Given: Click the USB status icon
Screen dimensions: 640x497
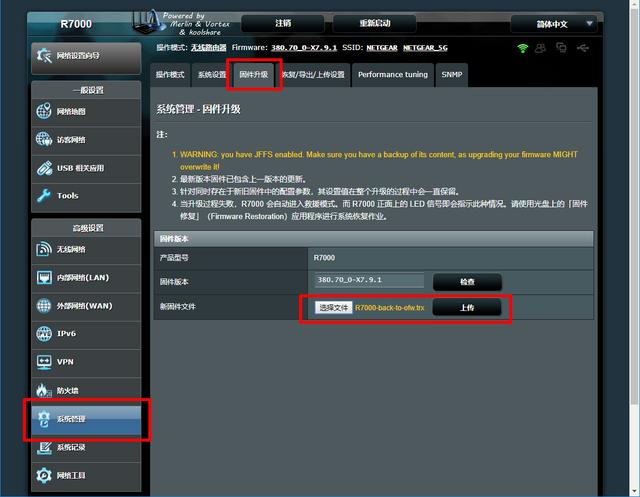Looking at the screenshot, I should click(582, 48).
